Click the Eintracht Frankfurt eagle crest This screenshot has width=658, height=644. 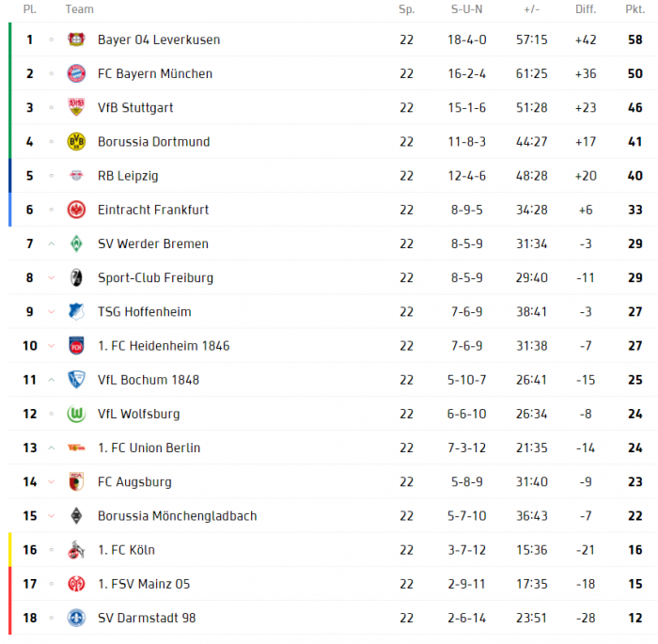point(76,210)
